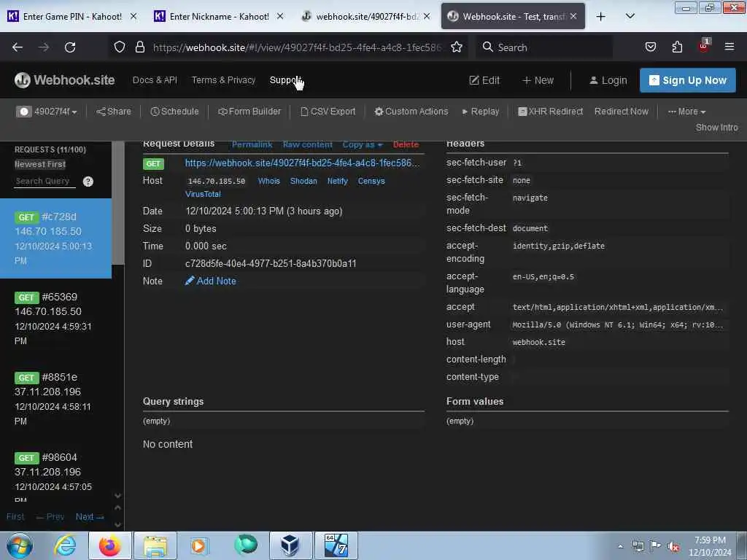Select request #98604 in list

pyautogui.click(x=55, y=476)
